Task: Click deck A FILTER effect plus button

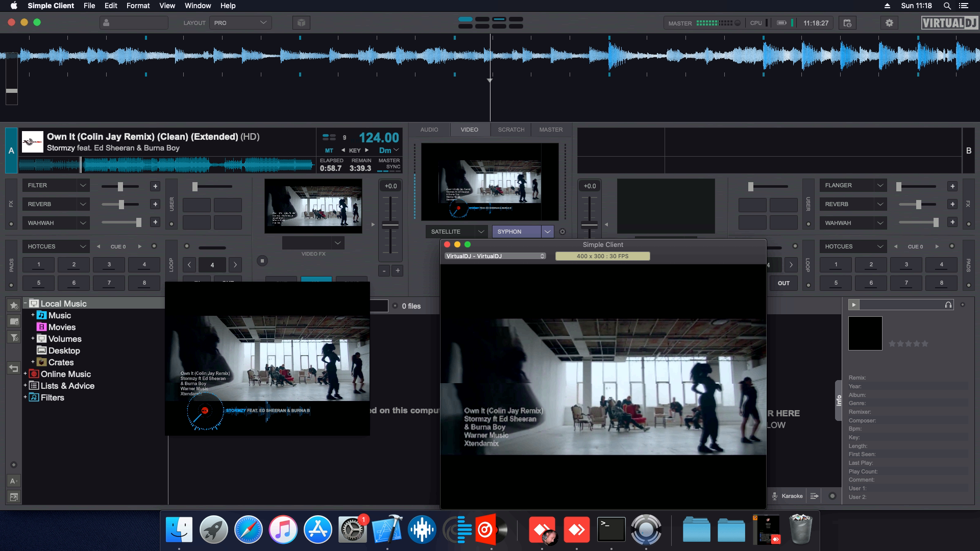Action: tap(155, 186)
